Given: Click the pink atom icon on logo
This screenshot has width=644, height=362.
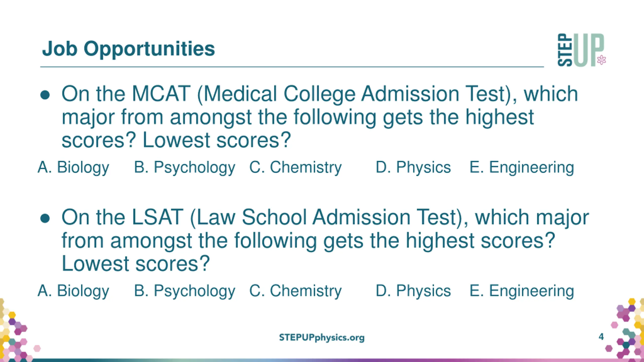Looking at the screenshot, I should point(601,60).
